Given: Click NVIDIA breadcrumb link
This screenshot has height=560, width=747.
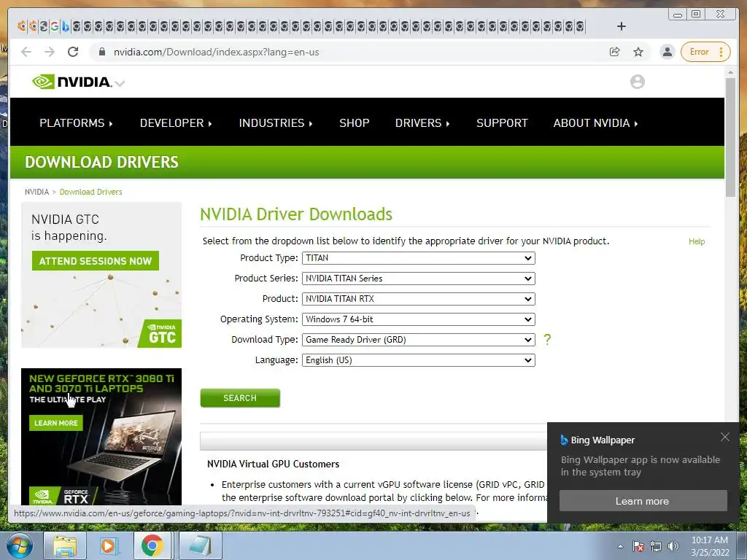Looking at the screenshot, I should tap(36, 192).
